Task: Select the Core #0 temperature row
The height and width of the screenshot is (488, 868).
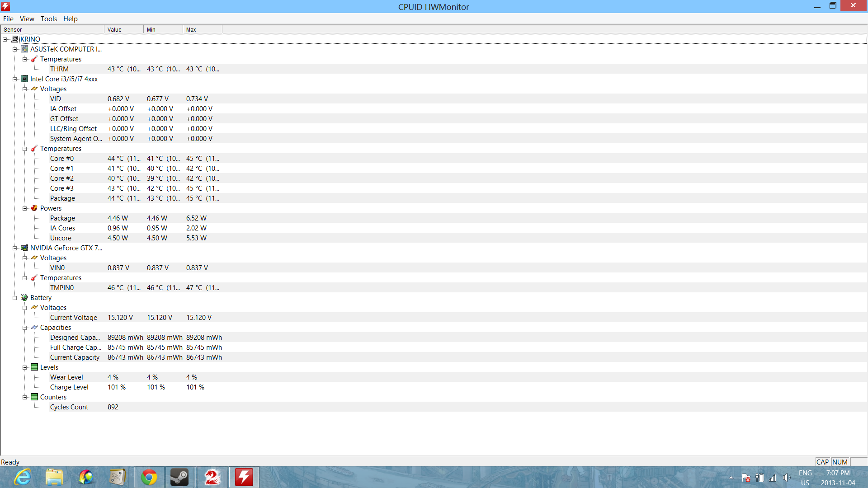Action: [458, 159]
